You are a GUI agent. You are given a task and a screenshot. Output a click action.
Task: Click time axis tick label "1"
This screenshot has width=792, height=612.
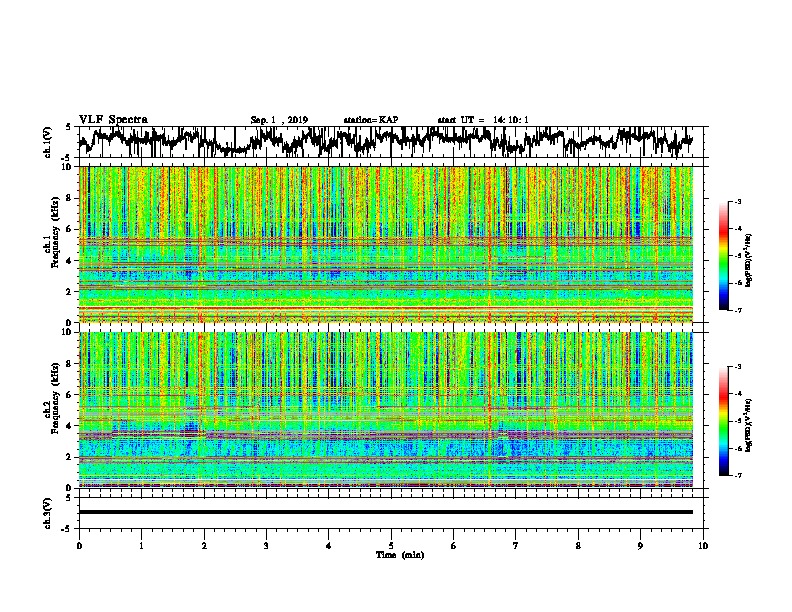click(x=141, y=546)
